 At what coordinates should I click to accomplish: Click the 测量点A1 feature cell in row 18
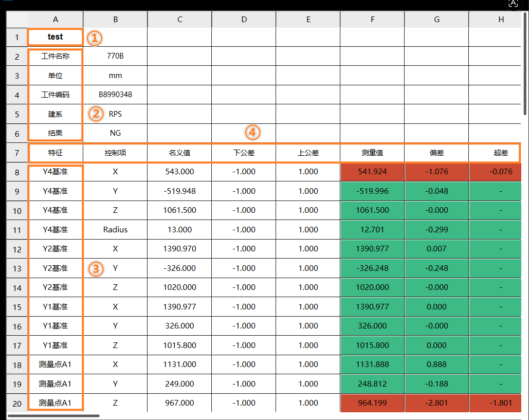pyautogui.click(x=55, y=364)
